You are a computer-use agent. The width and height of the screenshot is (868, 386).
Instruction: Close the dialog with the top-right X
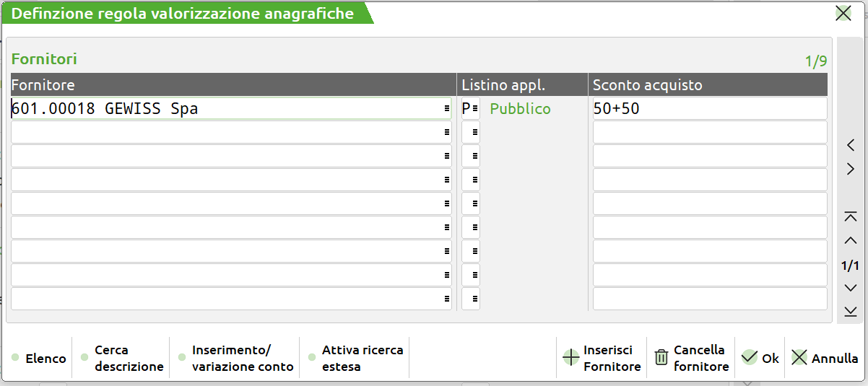(843, 13)
